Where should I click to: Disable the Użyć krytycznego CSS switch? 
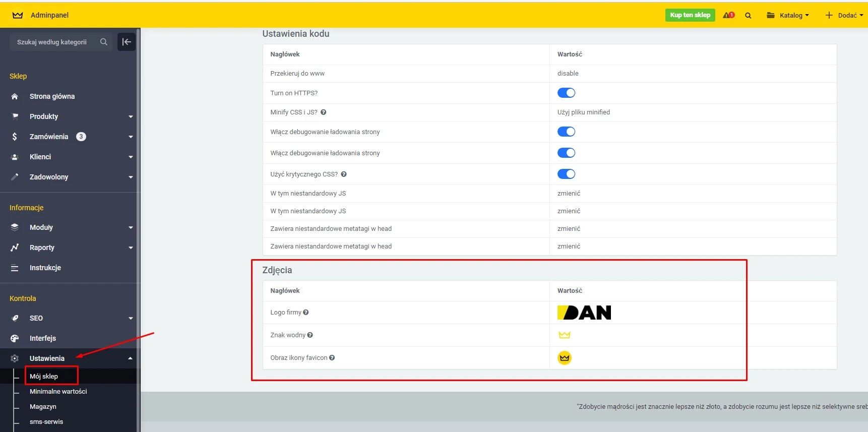pos(566,174)
